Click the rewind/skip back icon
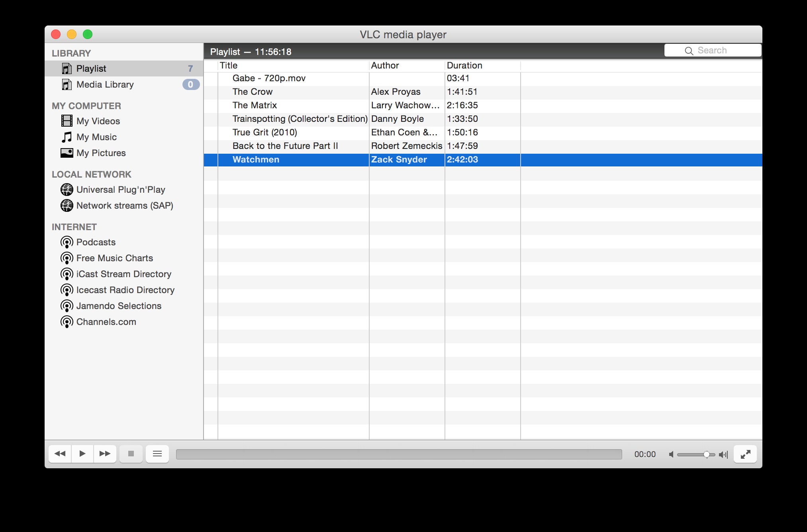Image resolution: width=807 pixels, height=532 pixels. point(59,454)
